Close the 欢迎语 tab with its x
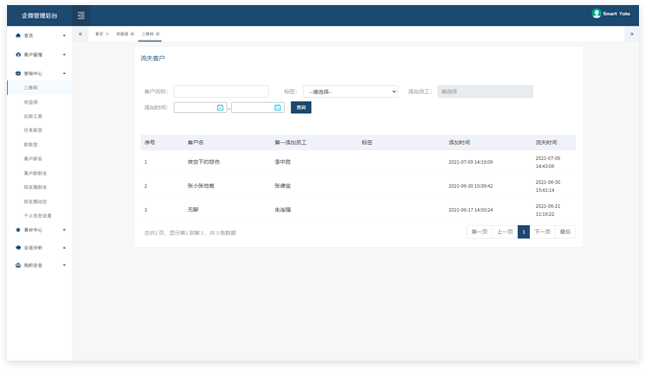The width and height of the screenshot is (646, 370). (132, 34)
